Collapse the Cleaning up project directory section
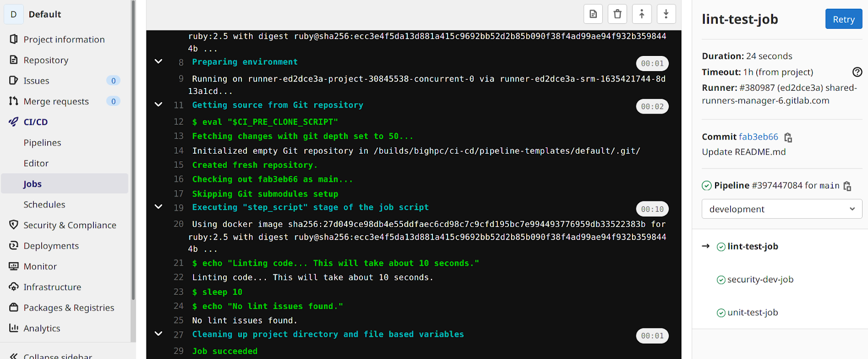868x359 pixels. [158, 333]
